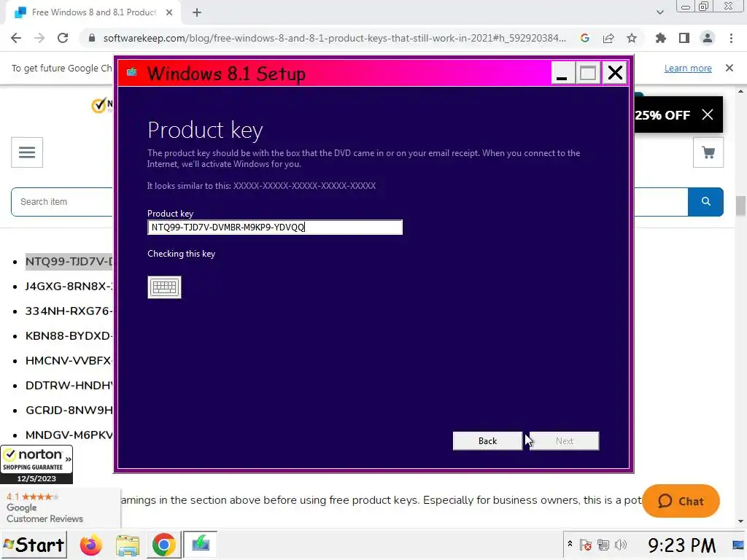Reload the page in Chrome
The width and height of the screenshot is (747, 560).
pos(63,38)
